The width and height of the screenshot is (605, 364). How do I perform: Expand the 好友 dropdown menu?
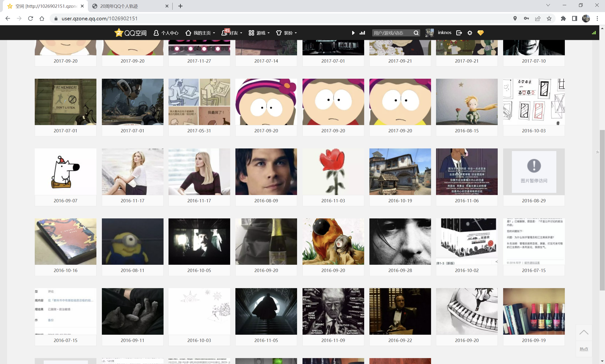point(232,33)
